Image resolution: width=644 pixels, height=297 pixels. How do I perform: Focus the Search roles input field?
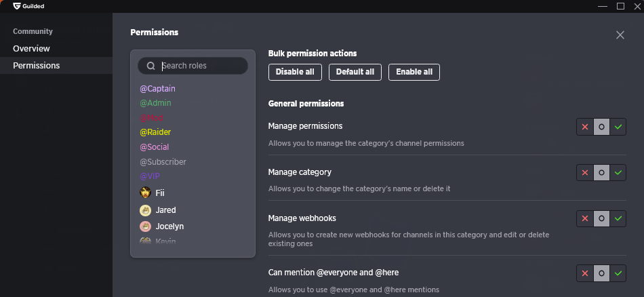click(193, 66)
